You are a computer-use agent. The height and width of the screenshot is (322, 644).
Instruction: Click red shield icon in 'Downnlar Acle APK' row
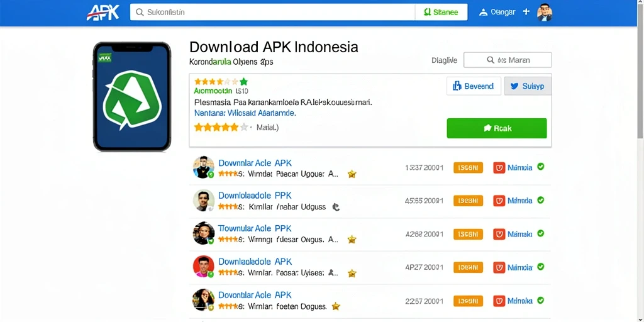499,167
